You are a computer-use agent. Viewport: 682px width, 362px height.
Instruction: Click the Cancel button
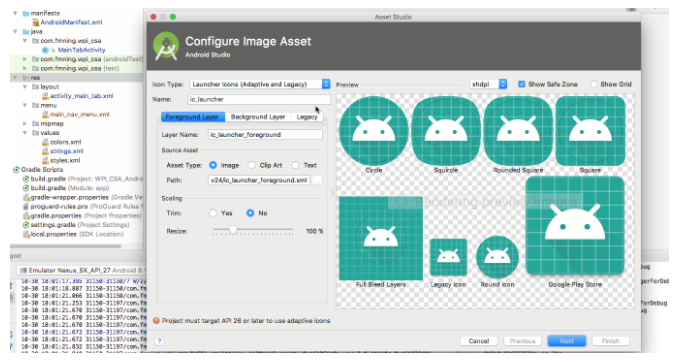pyautogui.click(x=479, y=341)
